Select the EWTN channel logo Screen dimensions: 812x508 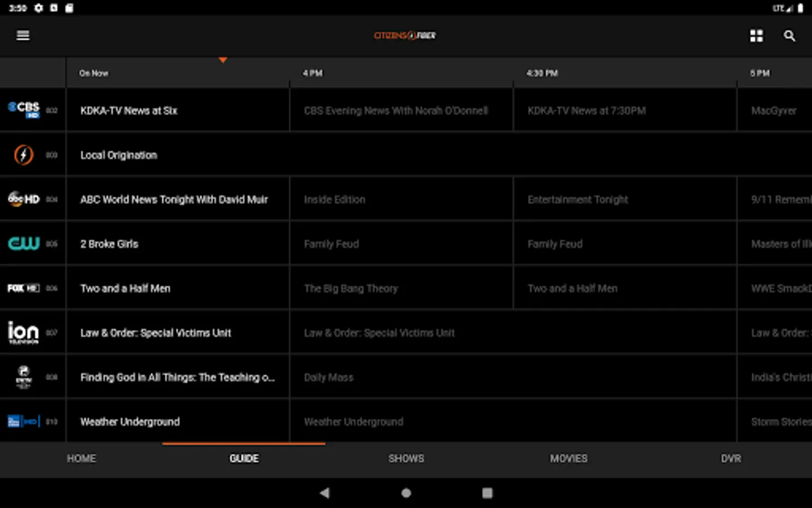24,376
